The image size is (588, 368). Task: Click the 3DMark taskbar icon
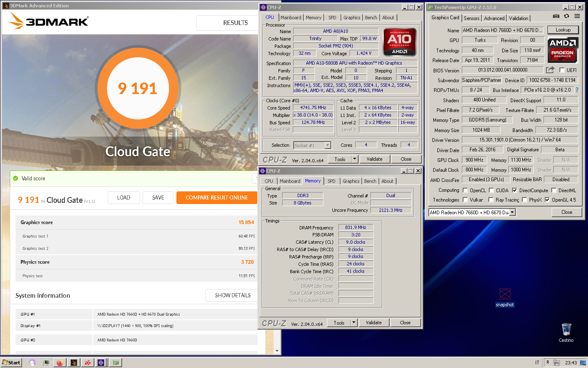coord(73,363)
